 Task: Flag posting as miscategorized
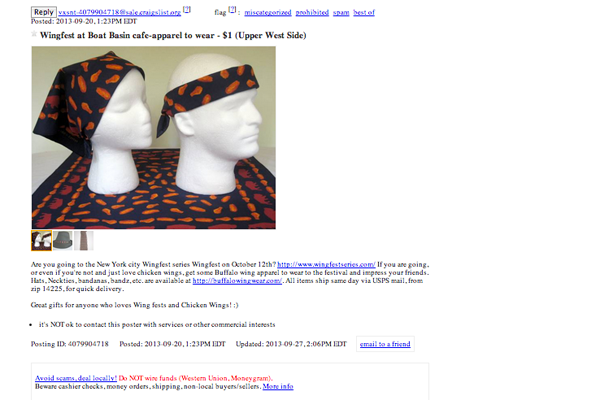(x=268, y=13)
